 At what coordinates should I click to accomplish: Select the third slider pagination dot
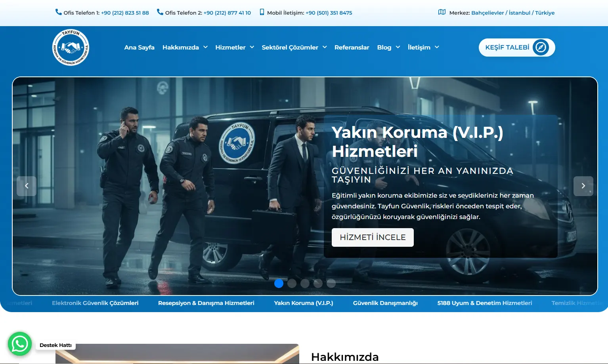click(305, 283)
